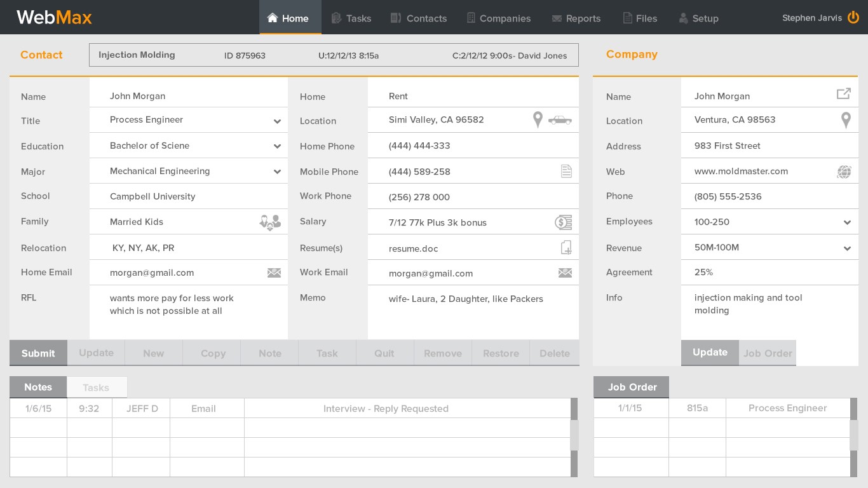Click the Notes table scrollbar

click(x=574, y=436)
